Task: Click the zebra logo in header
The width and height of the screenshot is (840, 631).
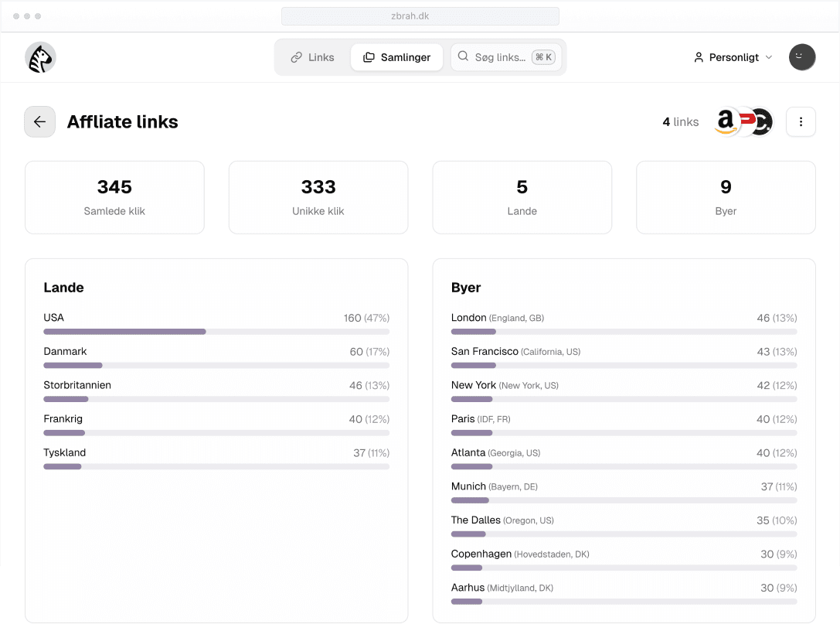Action: coord(40,58)
